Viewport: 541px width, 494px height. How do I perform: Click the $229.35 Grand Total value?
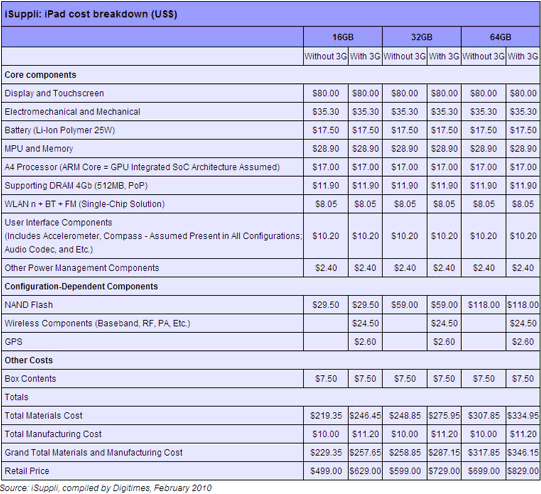click(x=326, y=453)
